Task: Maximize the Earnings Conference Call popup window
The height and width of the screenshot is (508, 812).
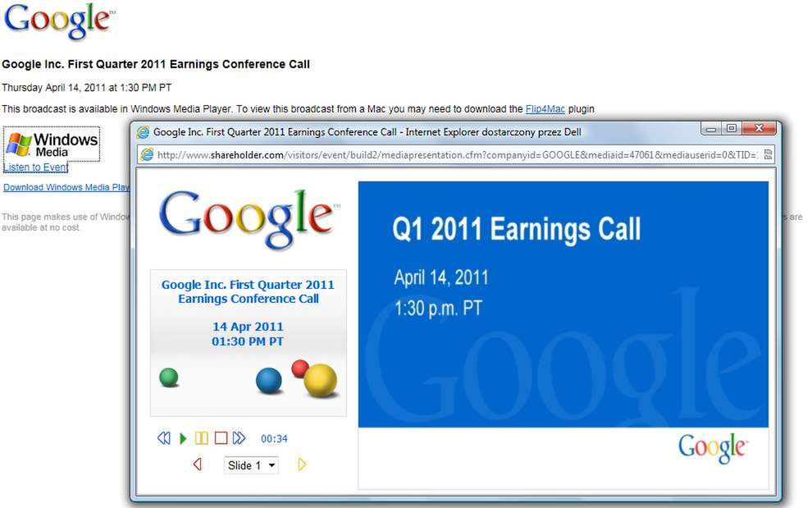Action: 732,129
